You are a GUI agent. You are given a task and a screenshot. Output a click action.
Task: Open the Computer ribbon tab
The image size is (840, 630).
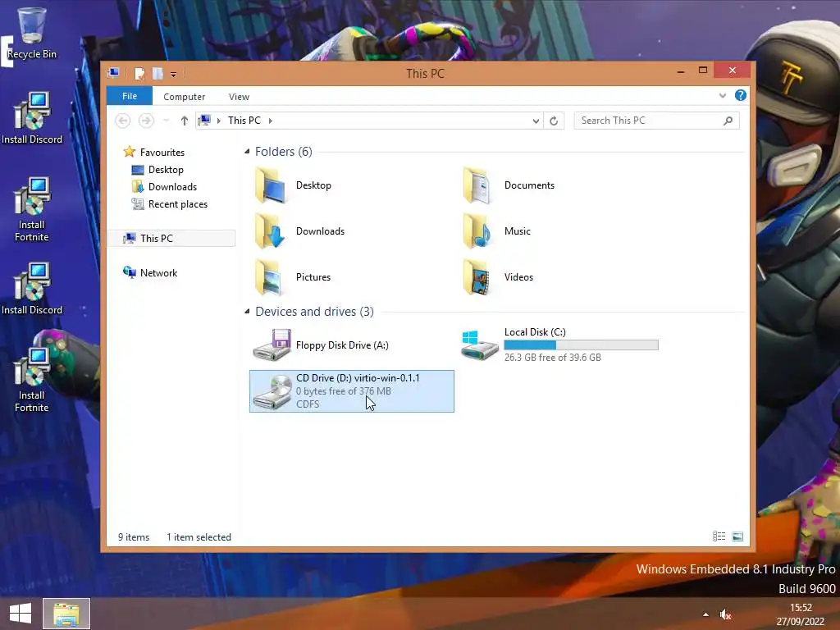click(x=185, y=97)
